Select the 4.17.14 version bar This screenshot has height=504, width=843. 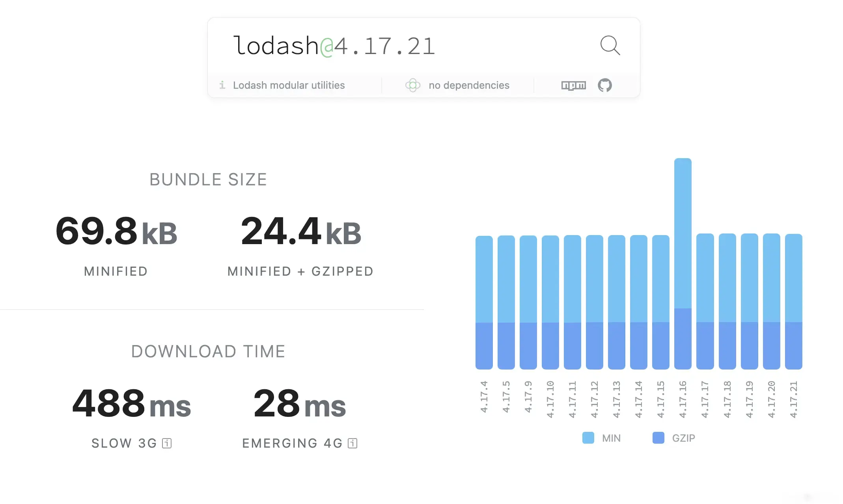click(638, 302)
